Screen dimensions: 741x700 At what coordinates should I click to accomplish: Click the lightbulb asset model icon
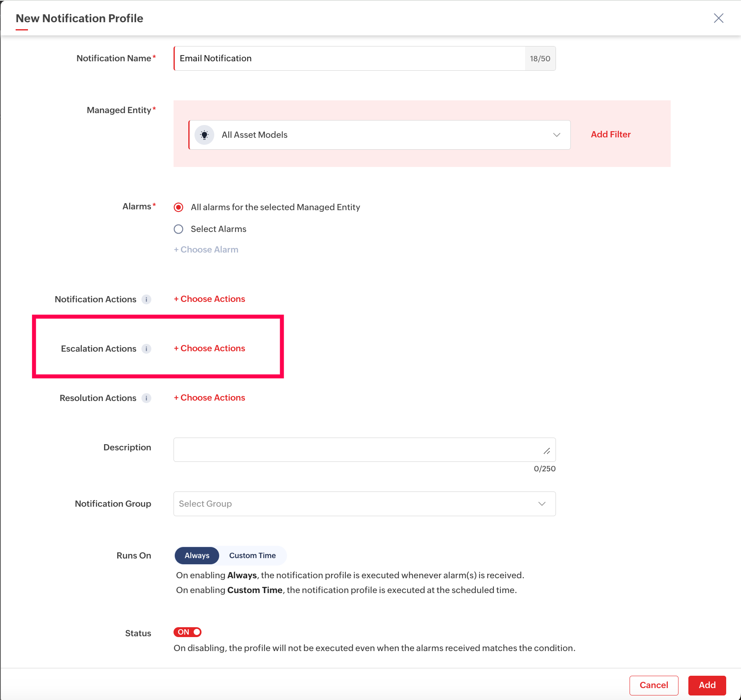[x=204, y=135]
